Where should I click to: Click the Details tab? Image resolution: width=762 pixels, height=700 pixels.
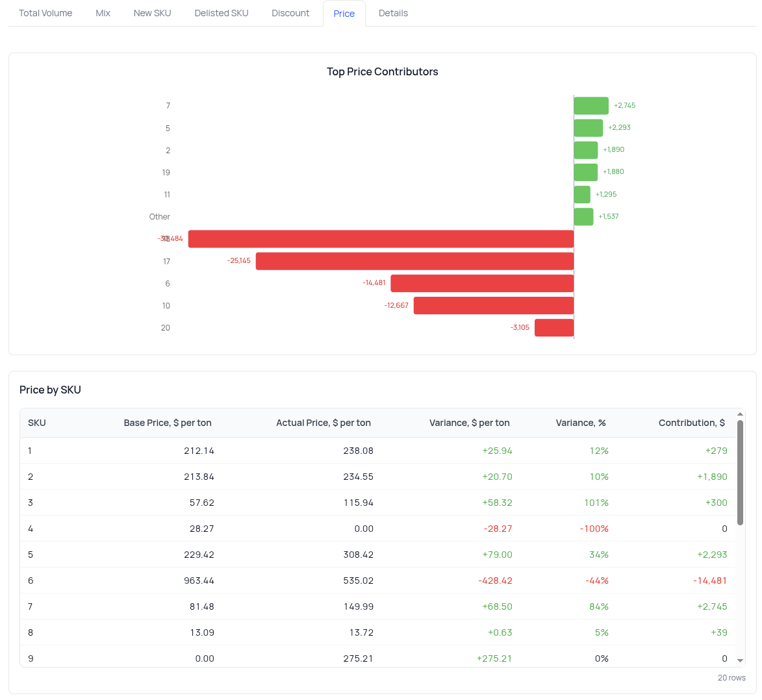(393, 13)
